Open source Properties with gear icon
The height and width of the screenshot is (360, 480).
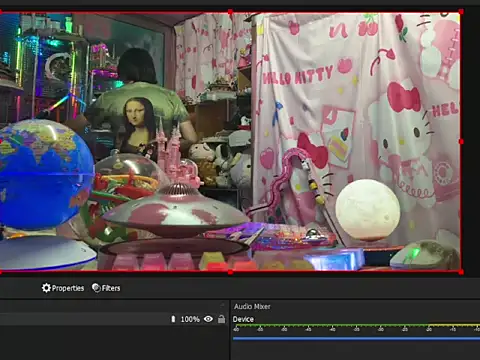(63, 288)
